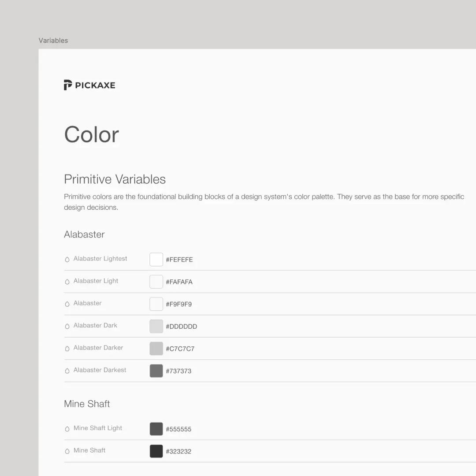
Task: Click the #737373 Alabaster Darkest swatch
Action: pyautogui.click(x=156, y=371)
